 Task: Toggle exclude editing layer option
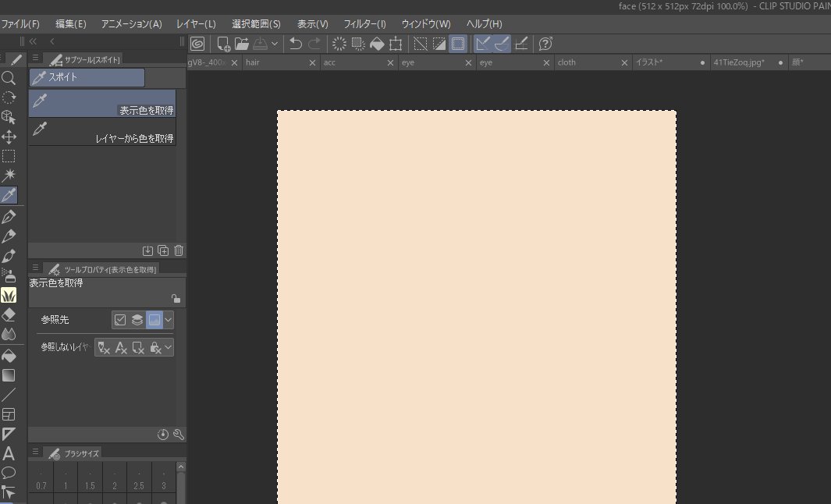click(x=138, y=347)
